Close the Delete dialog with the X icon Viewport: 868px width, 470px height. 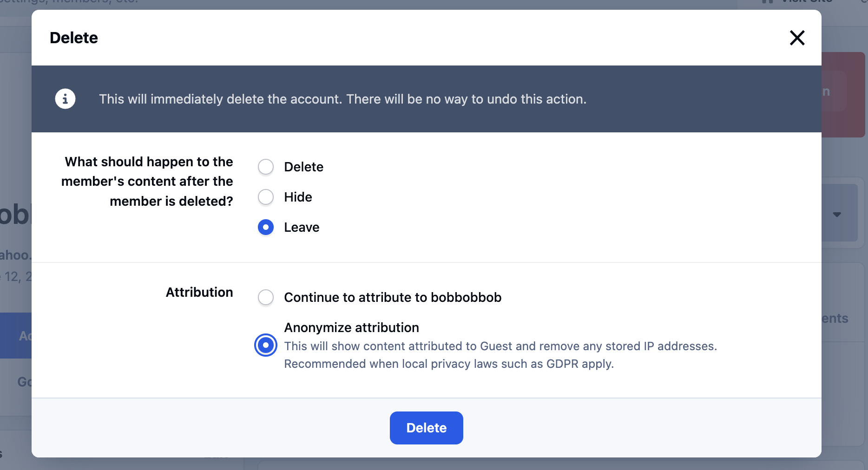(797, 38)
